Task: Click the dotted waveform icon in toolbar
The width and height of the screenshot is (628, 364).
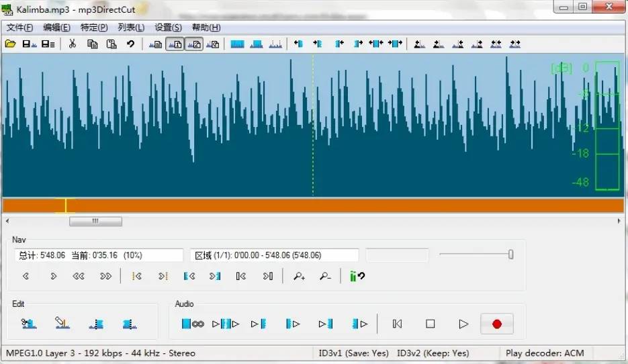Action: (275, 44)
